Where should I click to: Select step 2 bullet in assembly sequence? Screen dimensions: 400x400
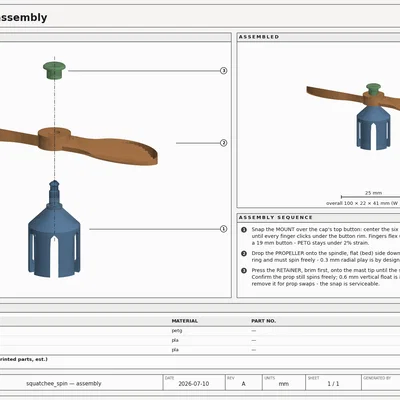coord(244,253)
